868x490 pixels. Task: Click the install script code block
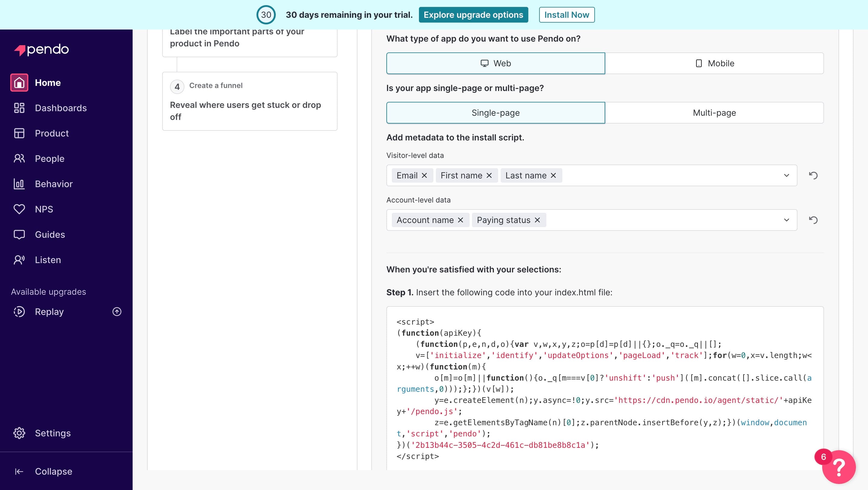[x=605, y=388]
